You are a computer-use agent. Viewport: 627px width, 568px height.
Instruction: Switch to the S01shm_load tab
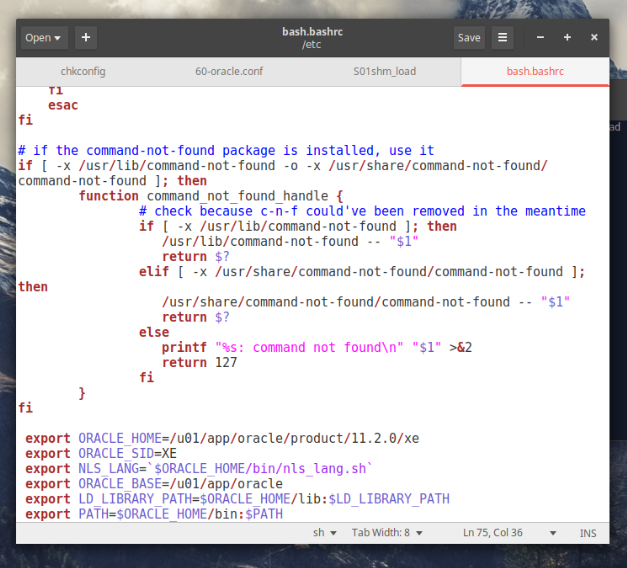pyautogui.click(x=385, y=72)
